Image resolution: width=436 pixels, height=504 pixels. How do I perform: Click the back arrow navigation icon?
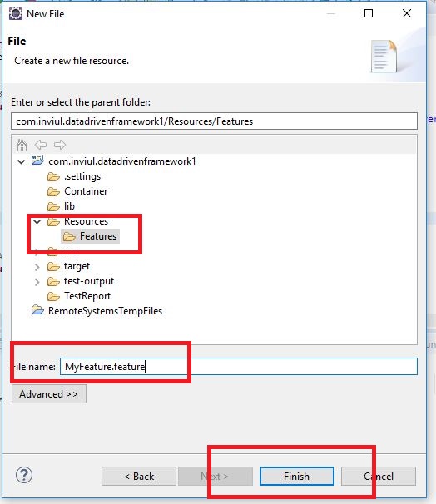41,145
